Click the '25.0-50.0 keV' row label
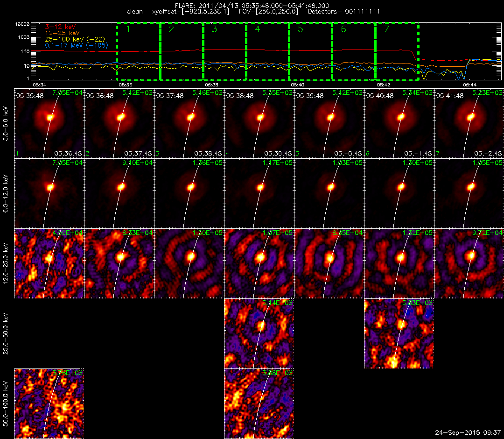504x439 pixels. (x=6, y=334)
